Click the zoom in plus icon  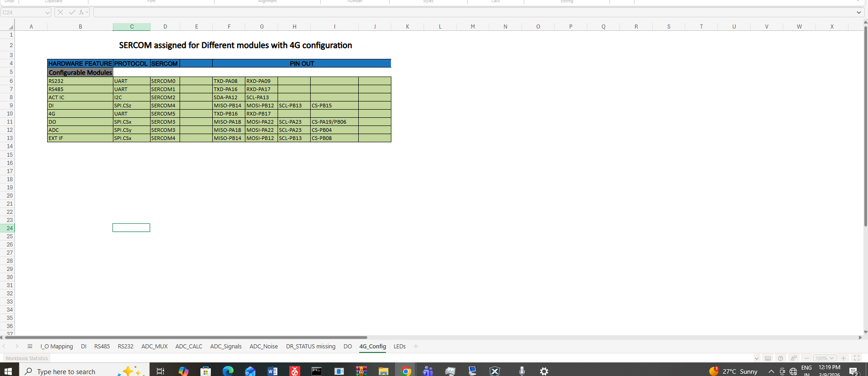[844, 358]
